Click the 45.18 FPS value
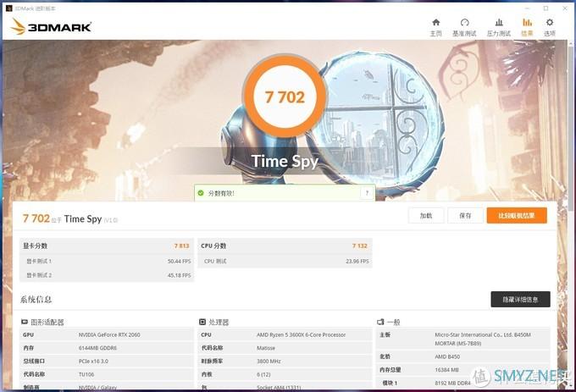This screenshot has width=576, height=392. (x=180, y=275)
